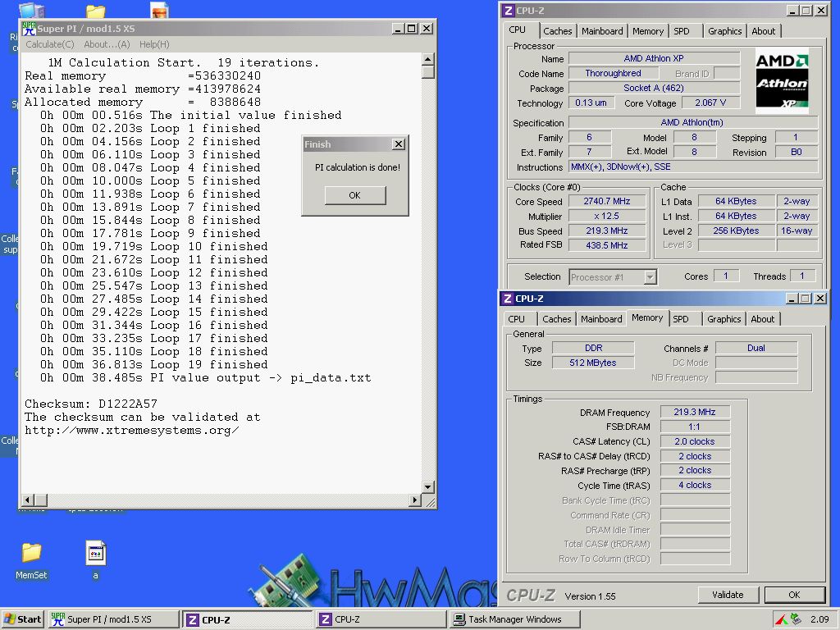Click Super PI horizontal scrollbar right arrow

414,500
